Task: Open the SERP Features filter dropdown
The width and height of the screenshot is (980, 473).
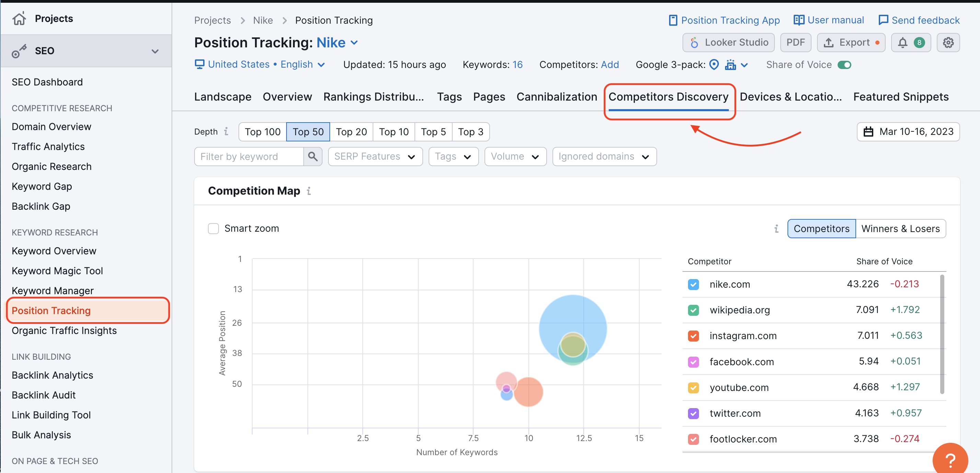Action: (375, 157)
